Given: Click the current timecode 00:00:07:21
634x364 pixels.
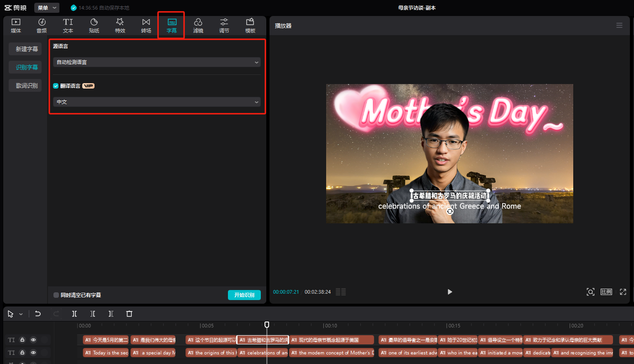Looking at the screenshot, I should click(x=286, y=292).
